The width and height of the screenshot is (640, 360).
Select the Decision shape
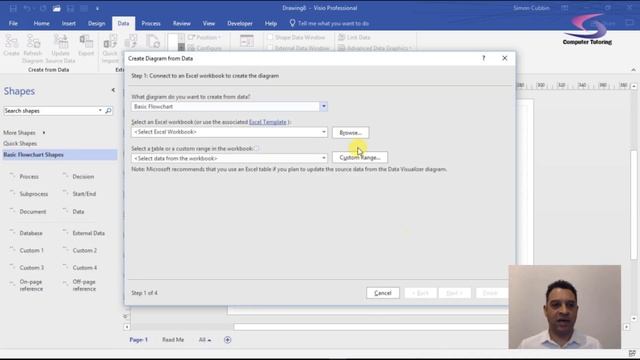78,176
